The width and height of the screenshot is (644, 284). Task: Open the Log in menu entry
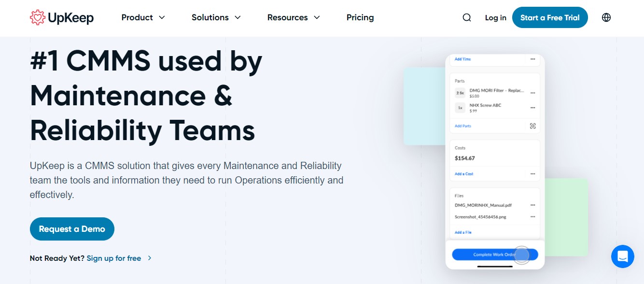[x=495, y=17]
